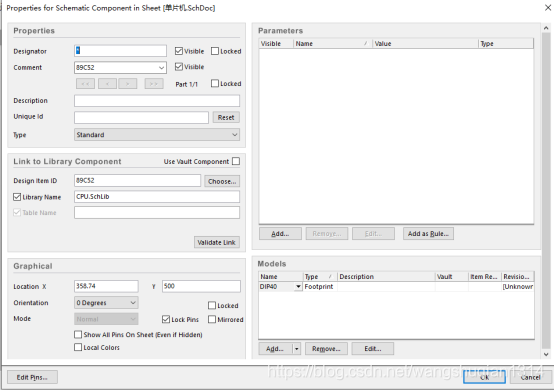Click the Choose... button
This screenshot has width=554, height=390.
[x=222, y=181]
